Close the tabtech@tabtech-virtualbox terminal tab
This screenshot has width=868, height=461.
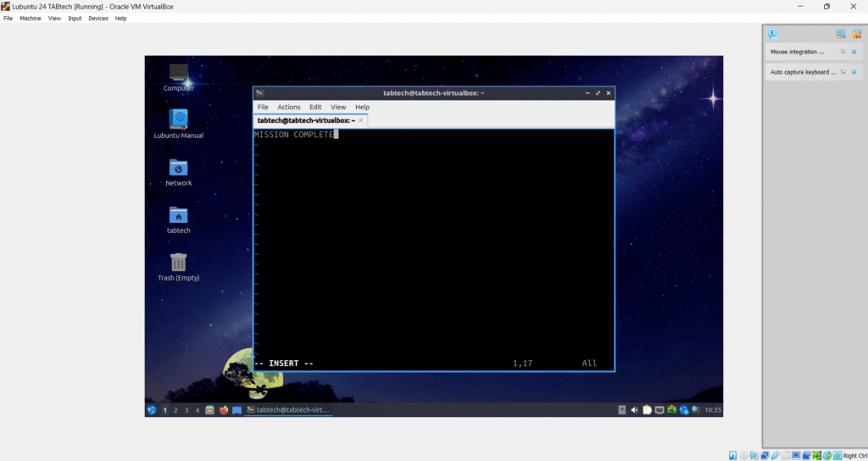[361, 120]
